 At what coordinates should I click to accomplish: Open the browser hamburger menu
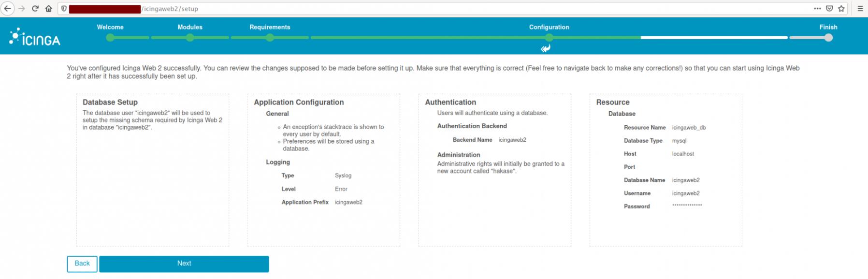tap(860, 9)
